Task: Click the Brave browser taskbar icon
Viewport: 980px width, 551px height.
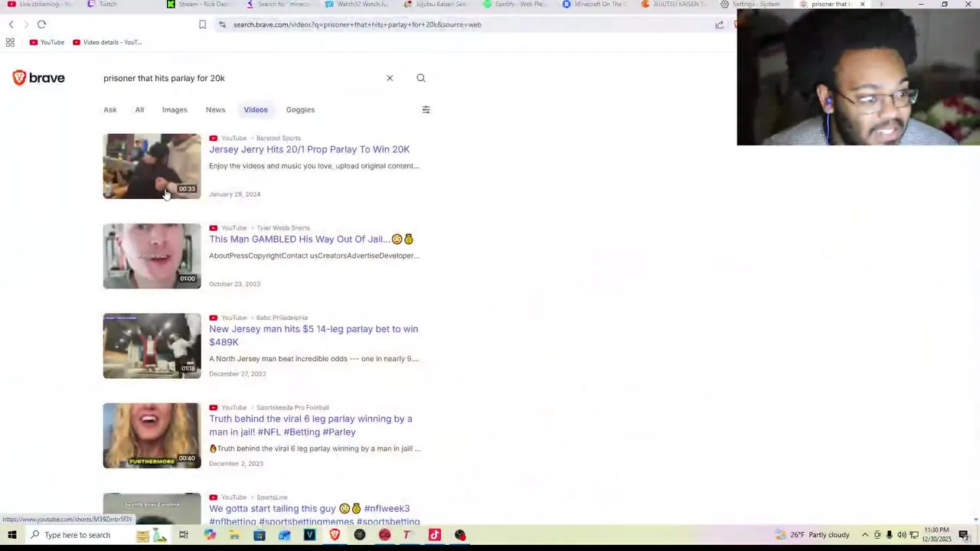Action: pos(335,535)
